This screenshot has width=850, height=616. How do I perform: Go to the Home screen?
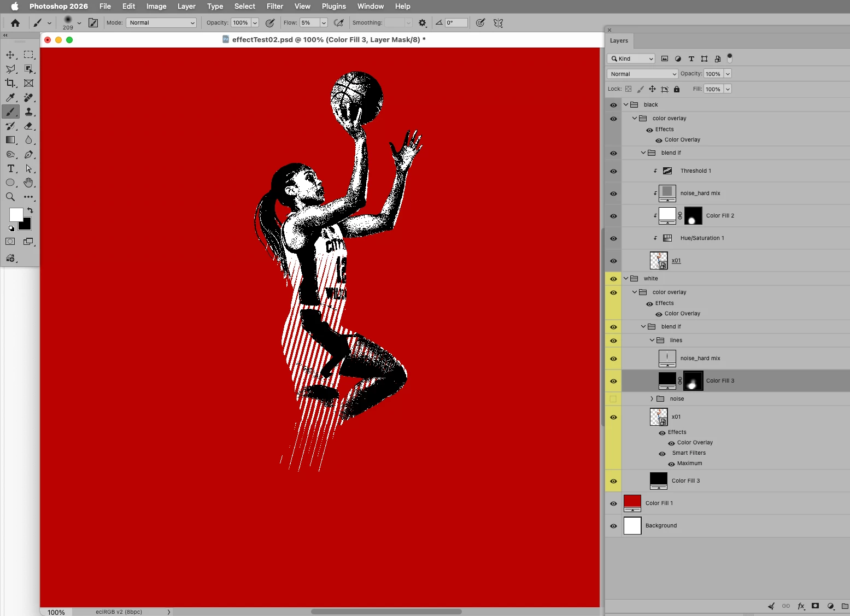pyautogui.click(x=15, y=23)
